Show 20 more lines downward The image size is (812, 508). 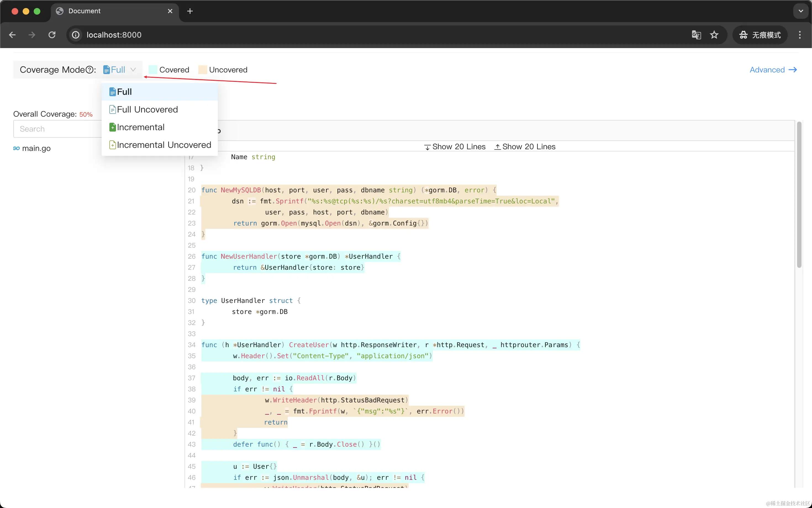click(x=455, y=147)
